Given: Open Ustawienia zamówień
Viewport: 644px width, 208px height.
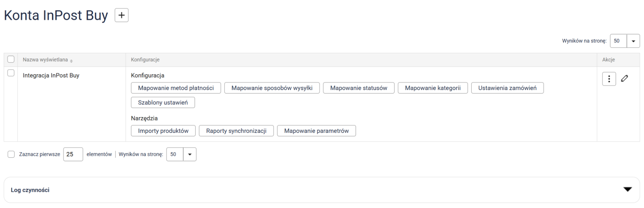Looking at the screenshot, I should click(x=507, y=88).
